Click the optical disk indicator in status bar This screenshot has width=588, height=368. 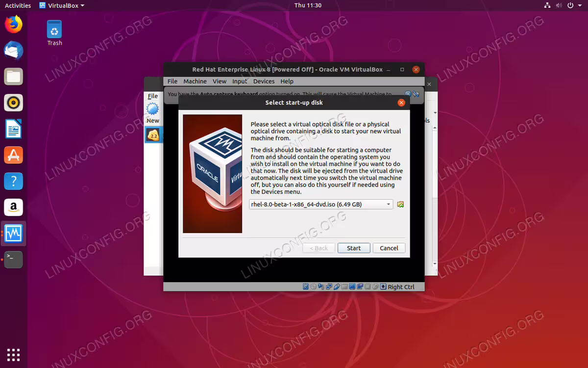point(313,287)
